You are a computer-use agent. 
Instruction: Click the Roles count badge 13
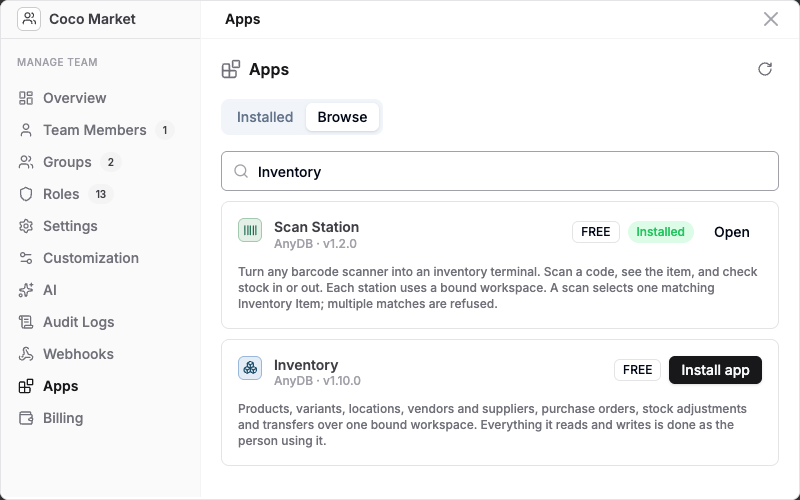[x=101, y=194]
